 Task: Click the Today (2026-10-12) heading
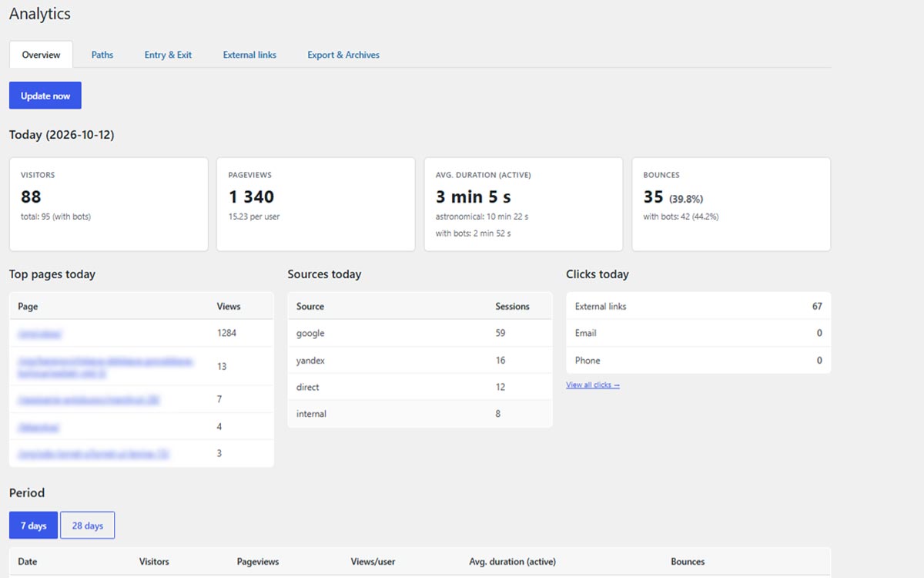tap(62, 135)
